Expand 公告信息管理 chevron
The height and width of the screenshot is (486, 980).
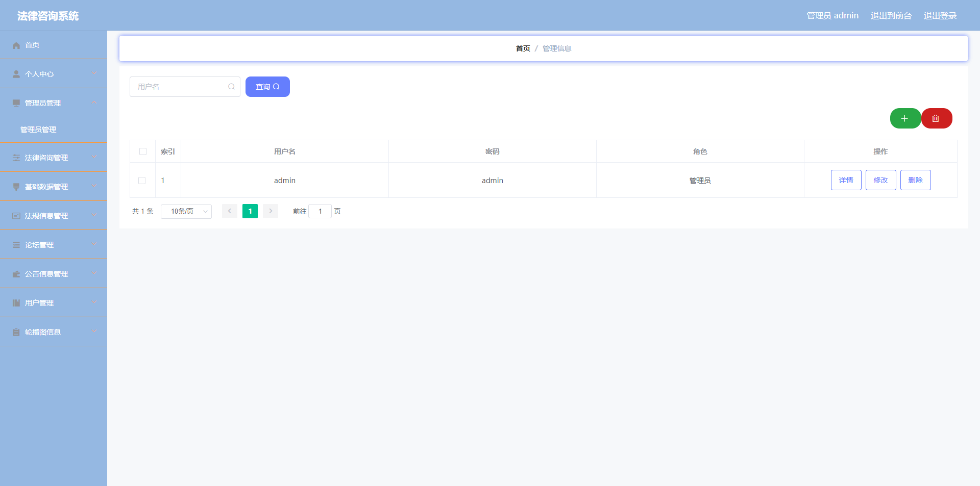click(x=94, y=273)
